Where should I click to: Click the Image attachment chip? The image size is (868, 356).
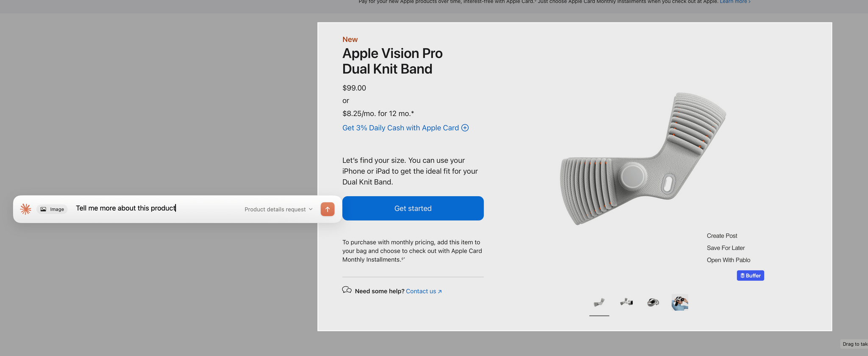click(x=52, y=209)
